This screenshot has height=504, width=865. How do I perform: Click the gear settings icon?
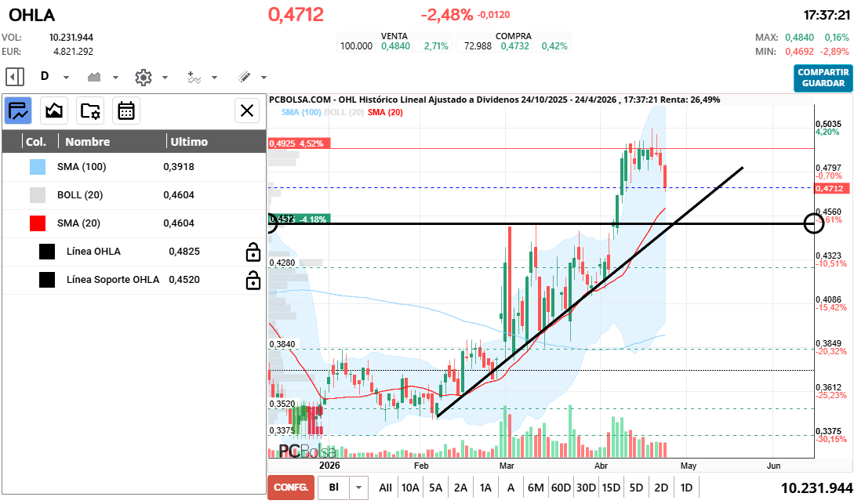point(144,77)
